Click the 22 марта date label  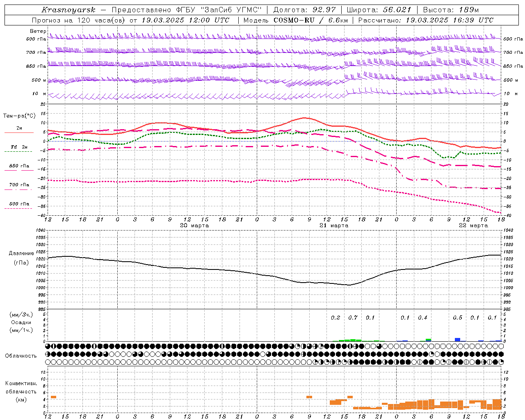(x=473, y=225)
